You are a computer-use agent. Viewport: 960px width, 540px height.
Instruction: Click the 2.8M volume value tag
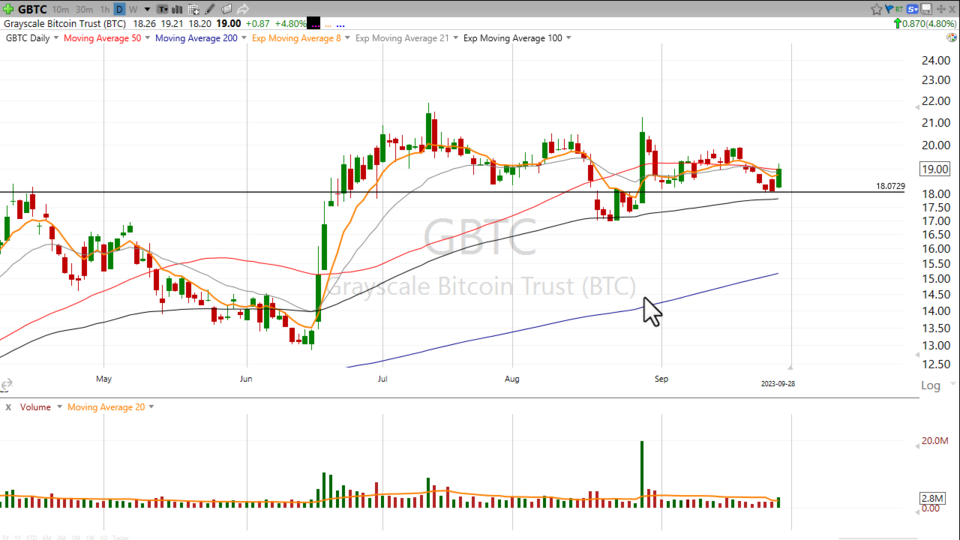tap(933, 498)
